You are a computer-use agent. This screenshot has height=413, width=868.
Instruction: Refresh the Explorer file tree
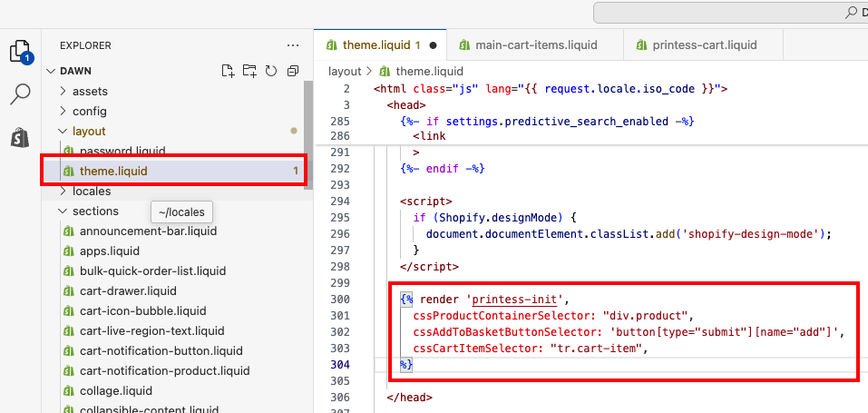click(x=270, y=71)
